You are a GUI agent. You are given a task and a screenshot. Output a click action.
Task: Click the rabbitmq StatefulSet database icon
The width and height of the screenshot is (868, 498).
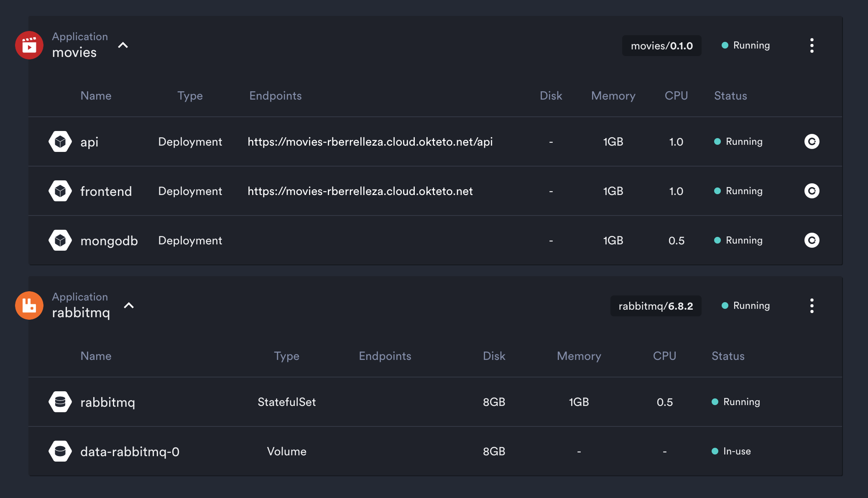coord(60,402)
